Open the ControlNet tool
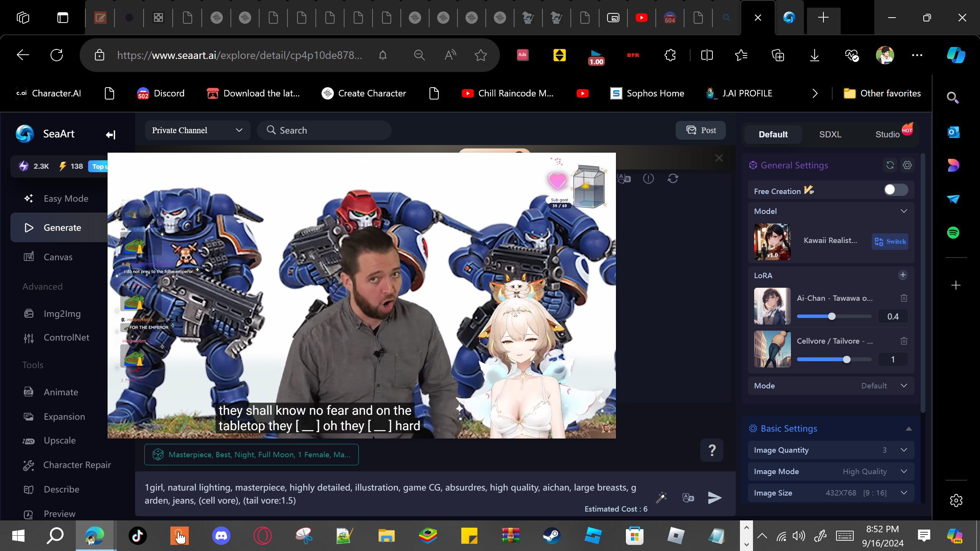Screen dimensions: 980x551 click(66, 337)
